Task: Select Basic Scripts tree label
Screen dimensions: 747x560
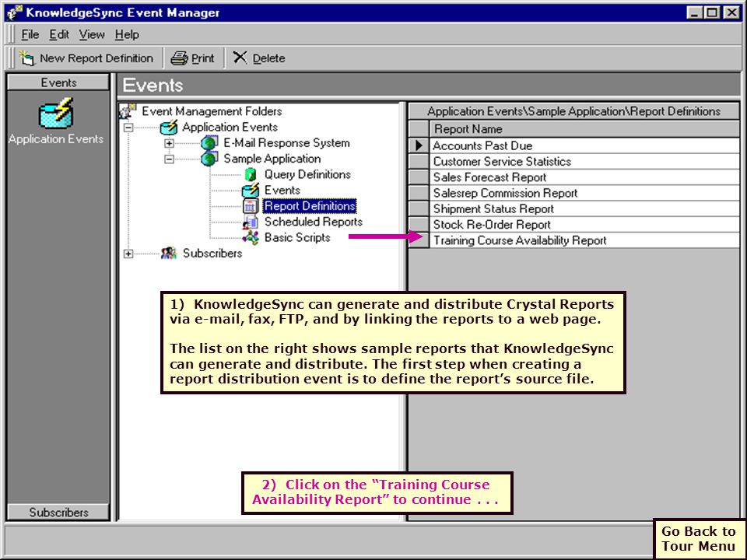Action: [297, 238]
